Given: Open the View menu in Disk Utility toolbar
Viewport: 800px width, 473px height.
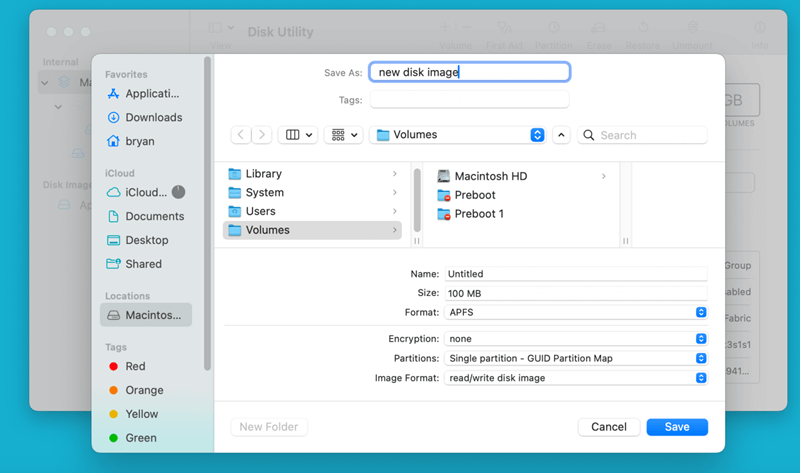Looking at the screenshot, I should [x=221, y=35].
